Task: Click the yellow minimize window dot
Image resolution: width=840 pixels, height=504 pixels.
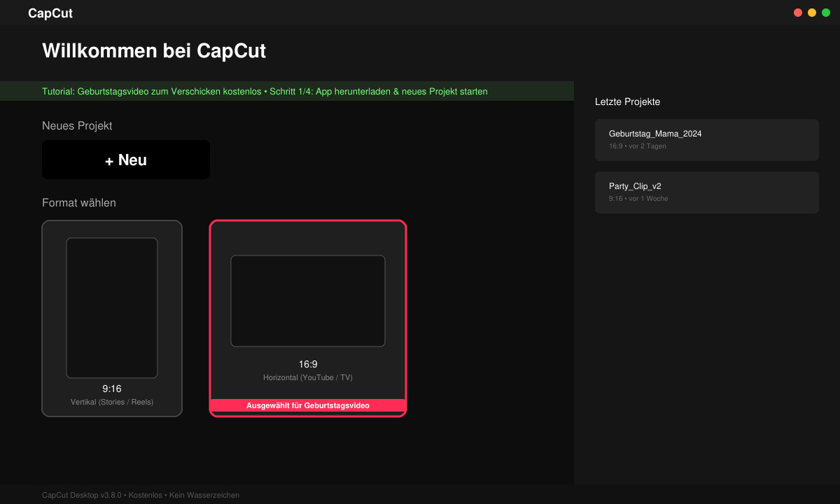Action: pyautogui.click(x=812, y=13)
